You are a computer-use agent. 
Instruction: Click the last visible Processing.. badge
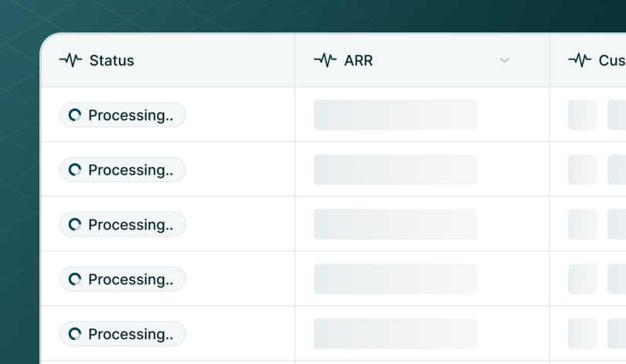tap(123, 334)
